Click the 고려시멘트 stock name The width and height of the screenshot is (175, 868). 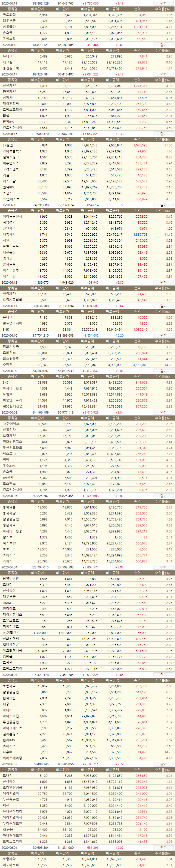coord(11,169)
